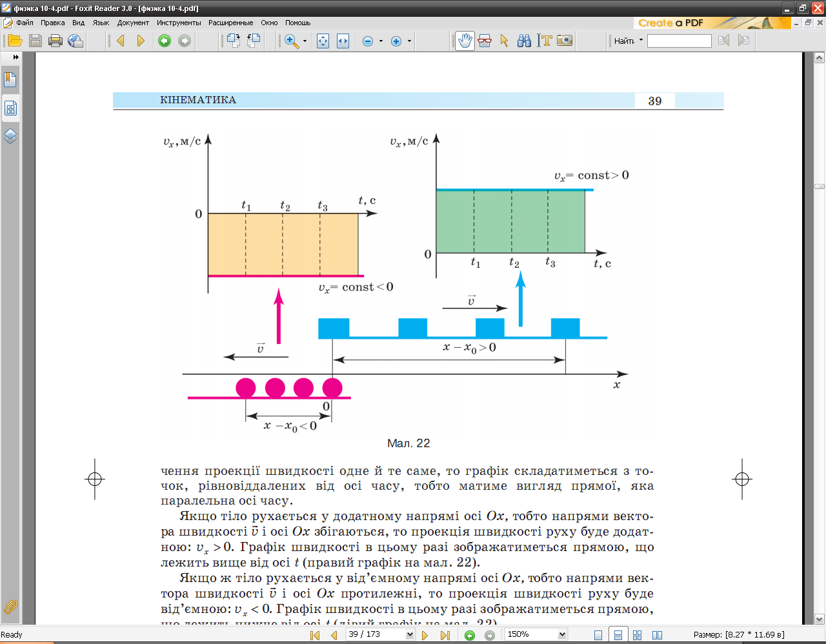This screenshot has width=826, height=644.
Task: Open the Язык menu
Action: tap(101, 23)
